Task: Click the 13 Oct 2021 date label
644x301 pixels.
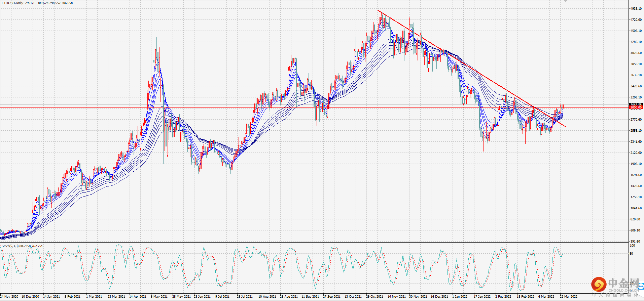Action: click(353, 297)
